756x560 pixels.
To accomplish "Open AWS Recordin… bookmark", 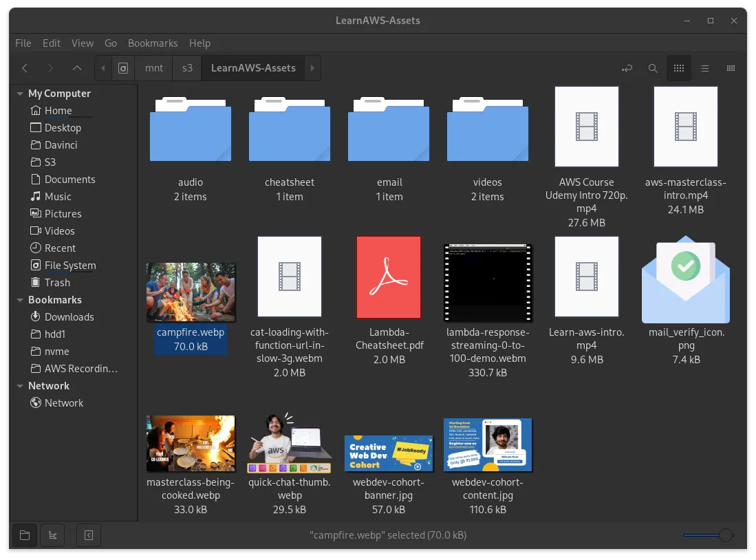I will tap(80, 369).
